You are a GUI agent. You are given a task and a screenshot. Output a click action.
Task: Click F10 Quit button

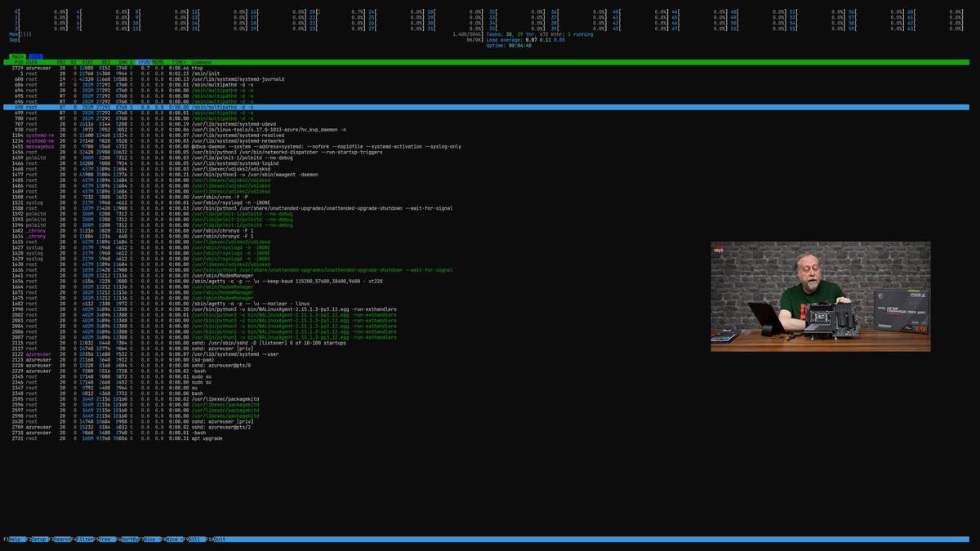[217, 540]
